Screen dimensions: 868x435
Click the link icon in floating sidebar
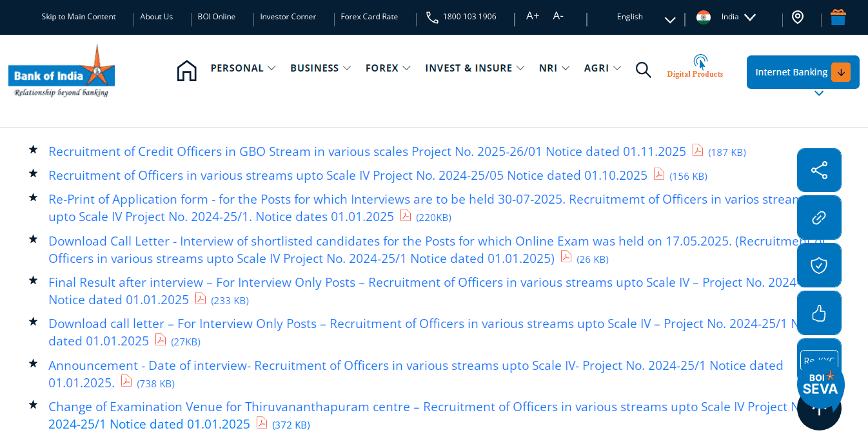tap(819, 217)
